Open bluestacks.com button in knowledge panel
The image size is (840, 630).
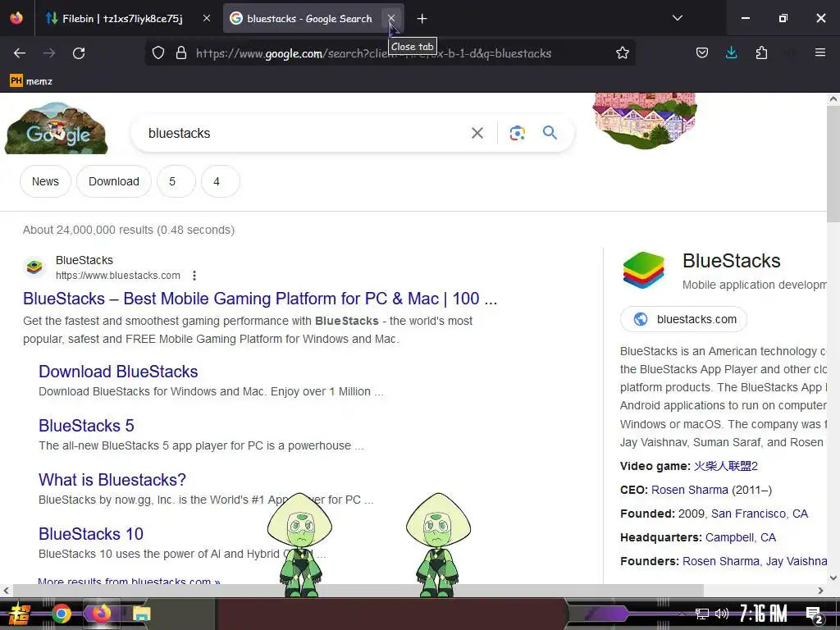683,319
